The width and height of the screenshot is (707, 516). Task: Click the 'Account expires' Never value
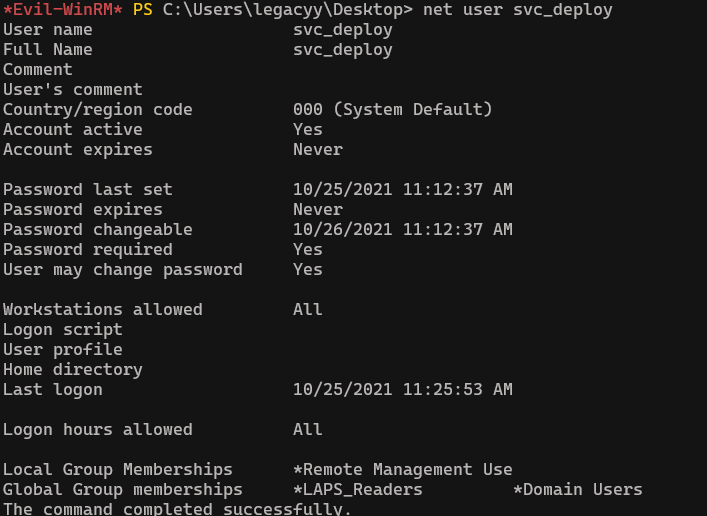point(317,150)
